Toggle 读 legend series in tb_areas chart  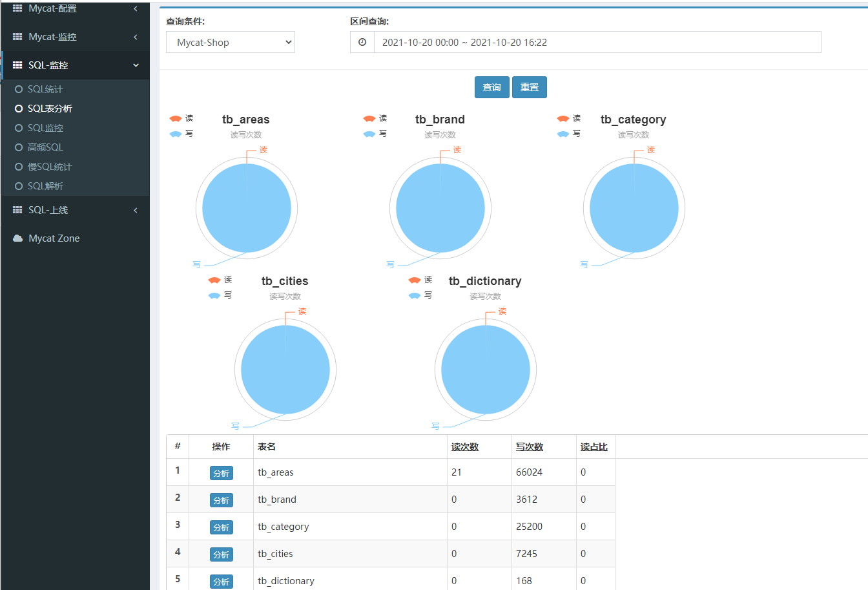click(181, 118)
